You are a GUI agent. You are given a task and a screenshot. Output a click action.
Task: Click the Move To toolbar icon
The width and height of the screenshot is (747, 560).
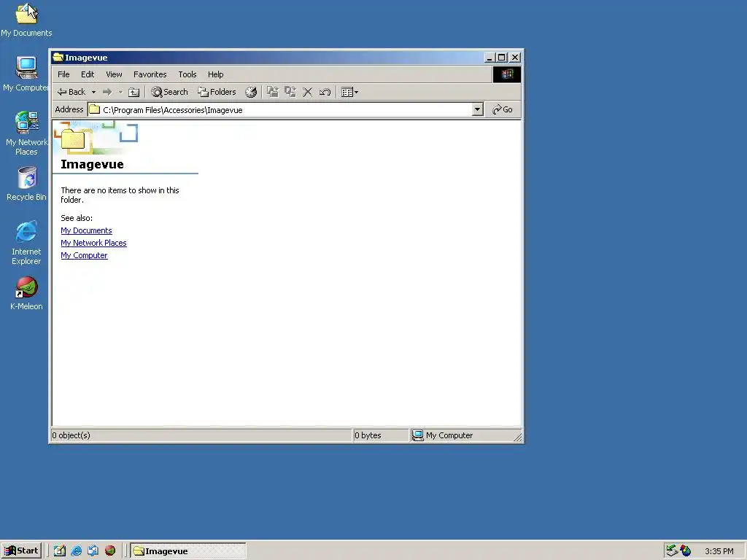(273, 92)
